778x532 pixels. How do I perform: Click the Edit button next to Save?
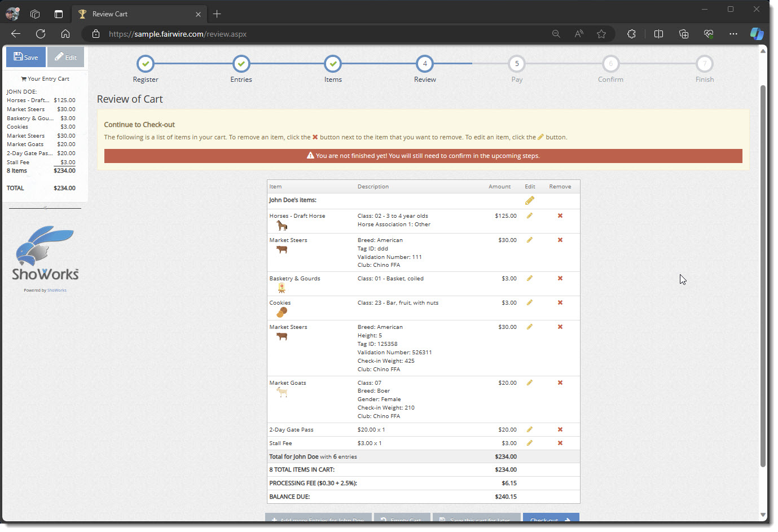point(65,57)
